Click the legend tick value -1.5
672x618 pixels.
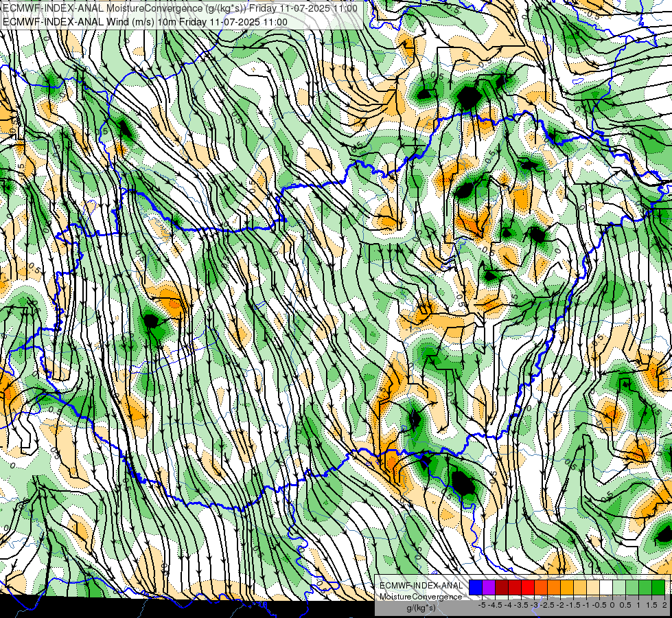pyautogui.click(x=574, y=605)
